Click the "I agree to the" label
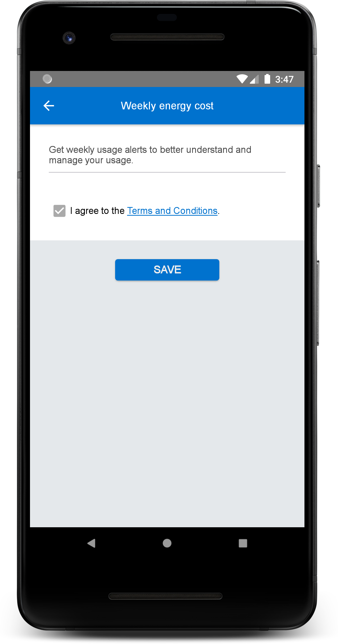 [x=97, y=211]
